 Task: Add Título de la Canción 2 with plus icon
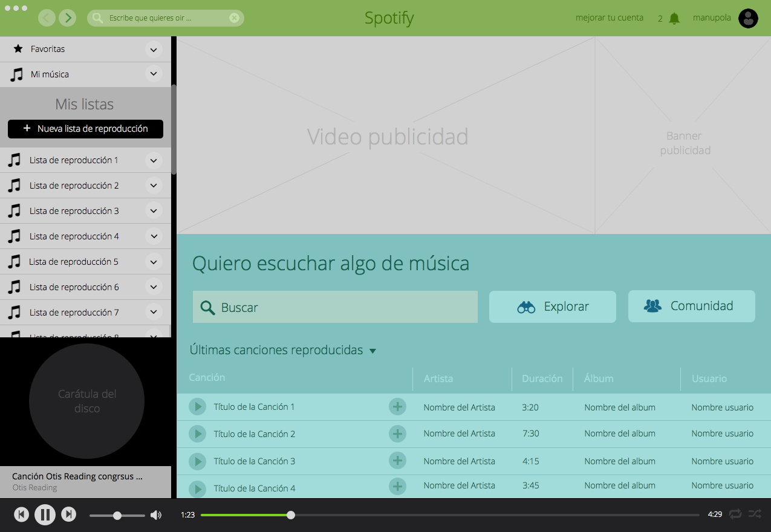tap(397, 433)
